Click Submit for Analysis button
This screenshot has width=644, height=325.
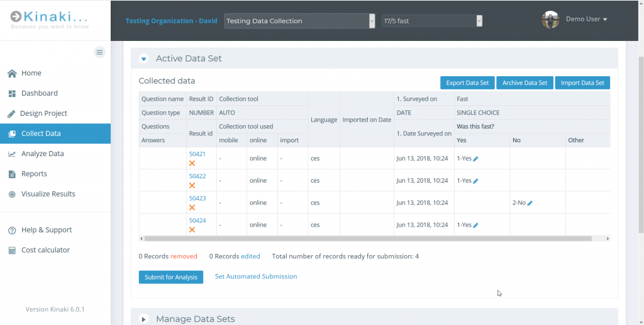click(171, 277)
